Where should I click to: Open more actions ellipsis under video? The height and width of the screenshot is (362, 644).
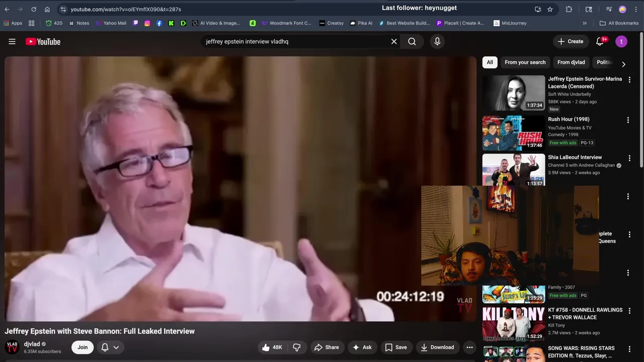[469, 347]
